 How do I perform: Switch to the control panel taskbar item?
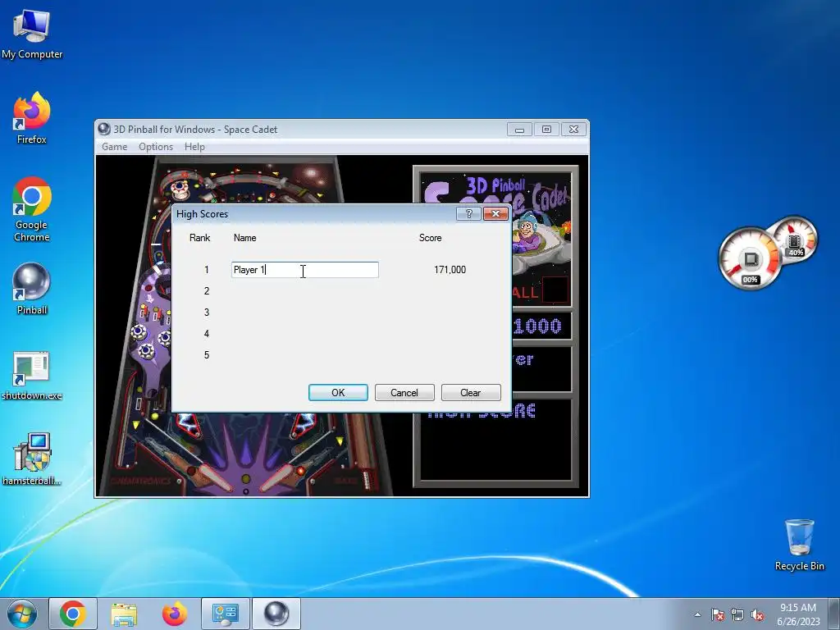(226, 614)
